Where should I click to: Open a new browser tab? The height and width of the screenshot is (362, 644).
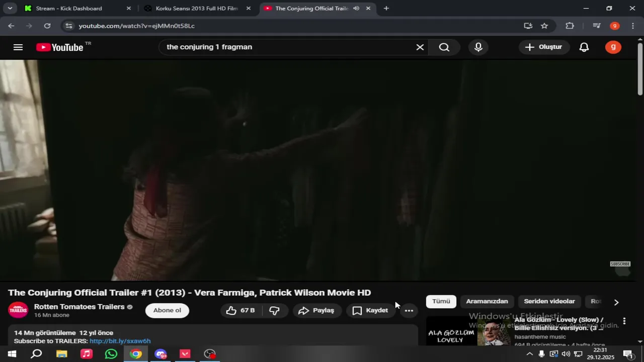(x=386, y=9)
